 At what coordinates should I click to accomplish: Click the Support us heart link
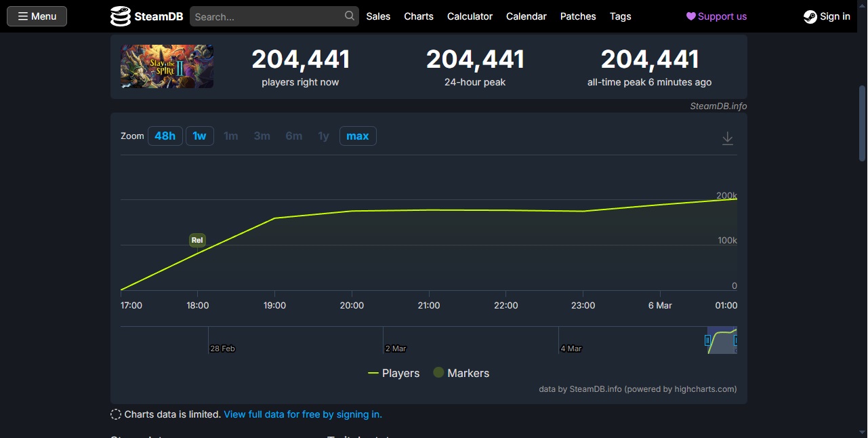click(716, 16)
